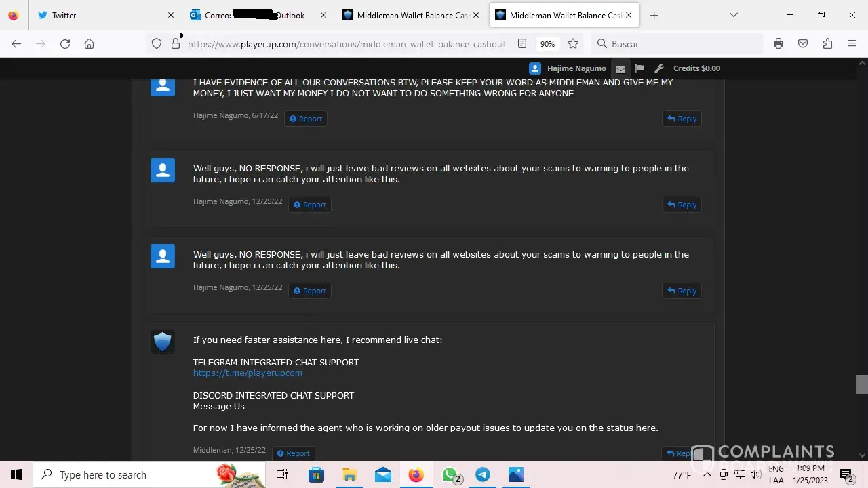Viewport: 868px width, 488px height.
Task: Open the Firefox hamburger application menu
Action: (852, 44)
